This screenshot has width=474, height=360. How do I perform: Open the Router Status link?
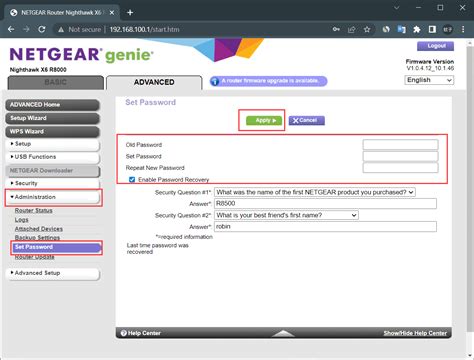(34, 211)
